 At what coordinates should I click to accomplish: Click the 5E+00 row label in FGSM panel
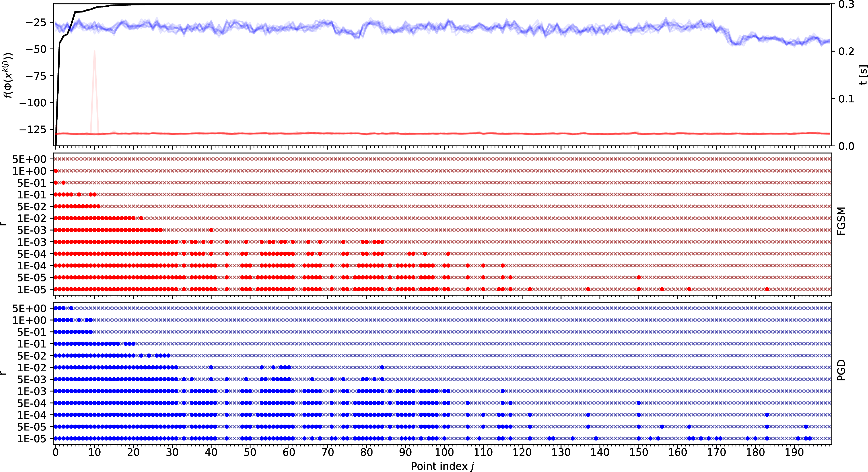click(29, 159)
